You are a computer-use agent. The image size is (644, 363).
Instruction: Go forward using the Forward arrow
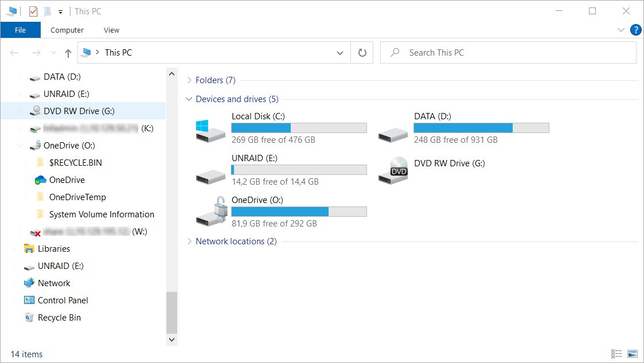[x=36, y=53]
